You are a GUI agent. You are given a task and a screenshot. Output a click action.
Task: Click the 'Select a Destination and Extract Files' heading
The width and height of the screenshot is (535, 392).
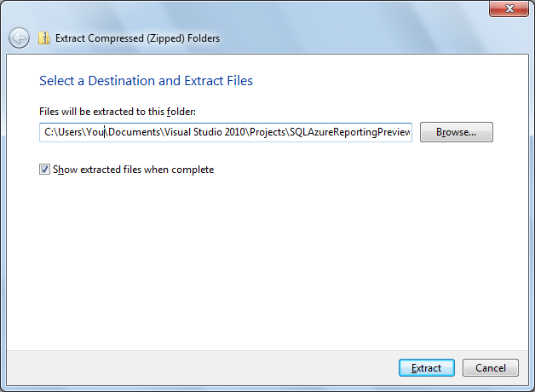pyautogui.click(x=146, y=81)
